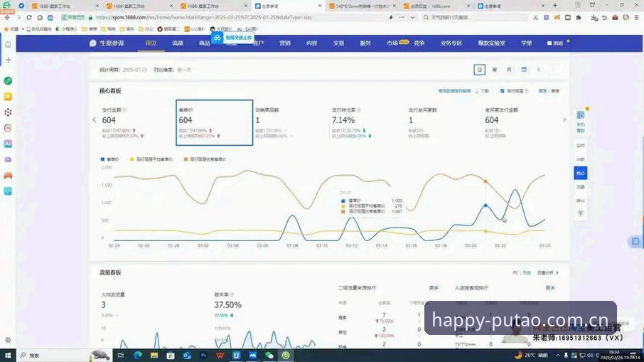Open the 内容 navigation tab
The width and height of the screenshot is (644, 362).
(312, 43)
